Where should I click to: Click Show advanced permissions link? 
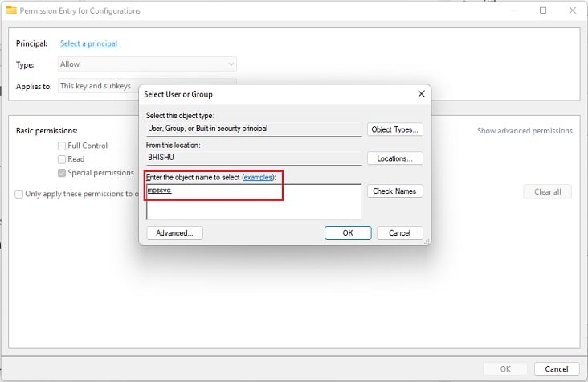pyautogui.click(x=525, y=131)
